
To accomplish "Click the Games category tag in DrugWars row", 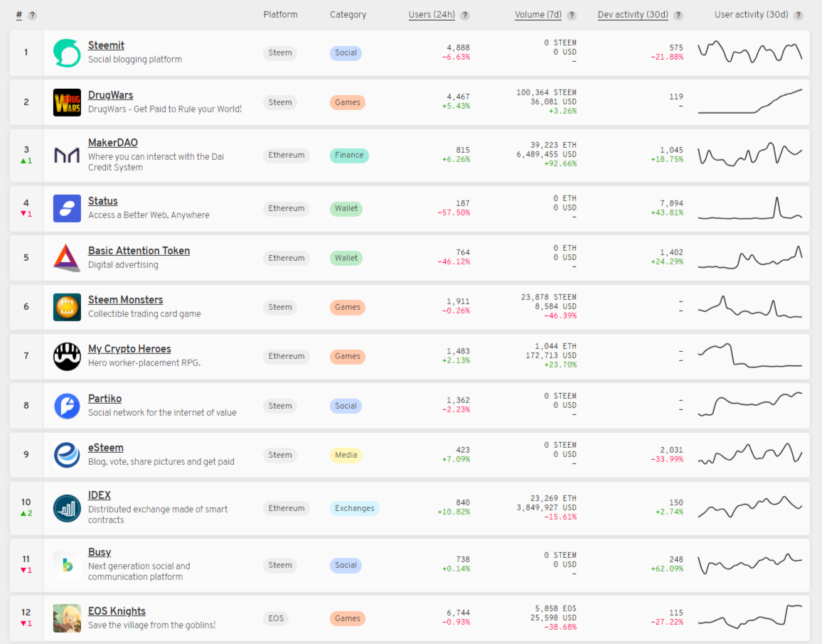I will (x=348, y=102).
